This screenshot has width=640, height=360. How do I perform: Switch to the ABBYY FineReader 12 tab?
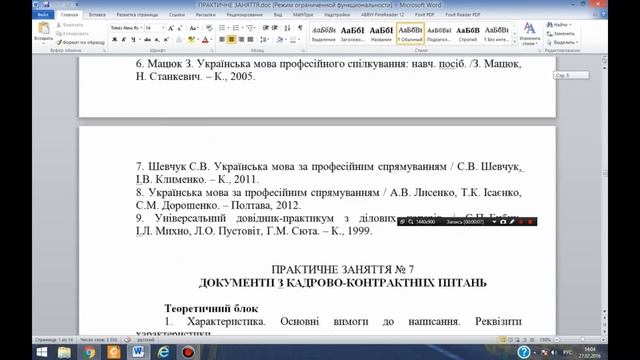coord(382,15)
